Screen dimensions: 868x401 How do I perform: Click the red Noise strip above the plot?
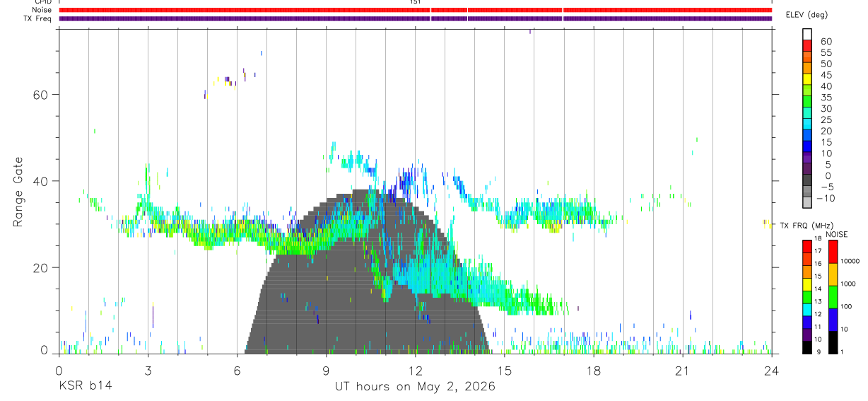click(x=416, y=11)
